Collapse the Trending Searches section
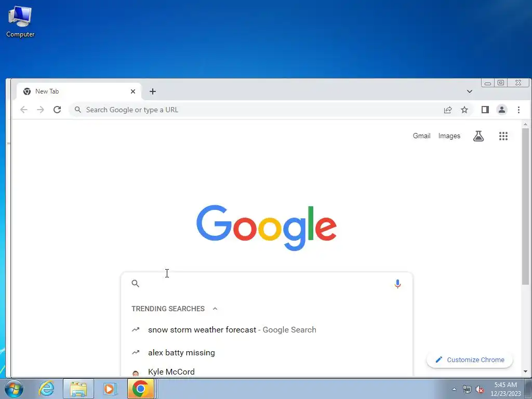The image size is (532, 399). (215, 309)
